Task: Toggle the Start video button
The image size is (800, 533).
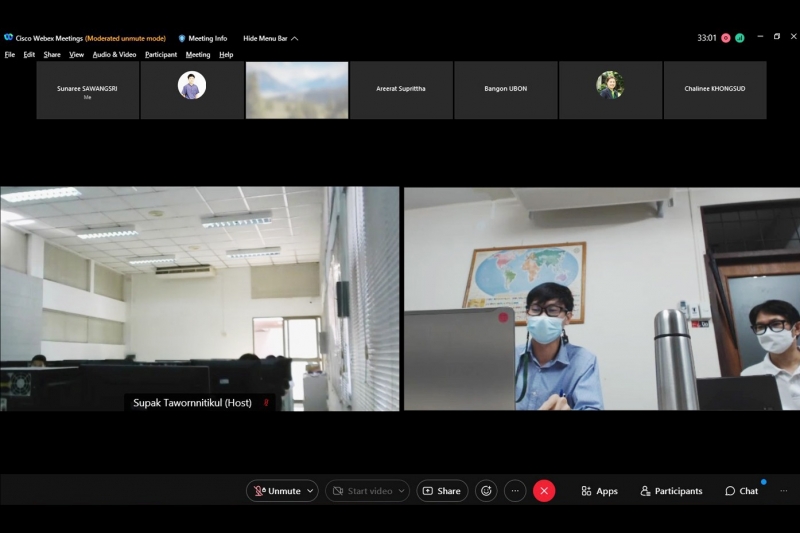Action: coord(360,491)
